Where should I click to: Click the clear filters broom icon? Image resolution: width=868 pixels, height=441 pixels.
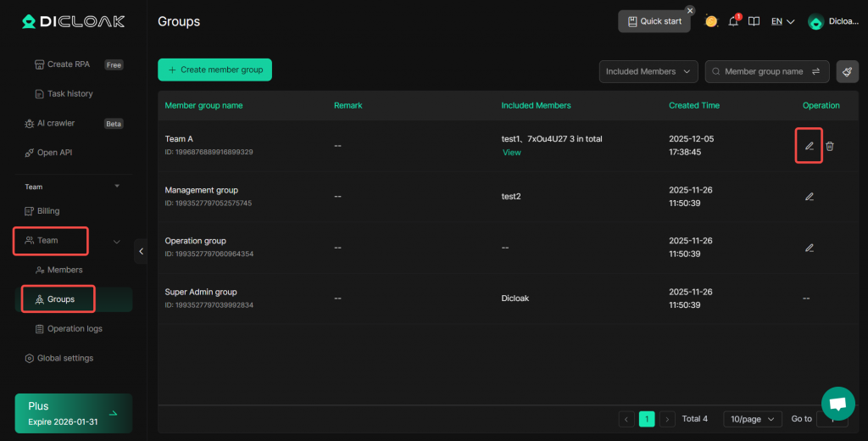[847, 72]
